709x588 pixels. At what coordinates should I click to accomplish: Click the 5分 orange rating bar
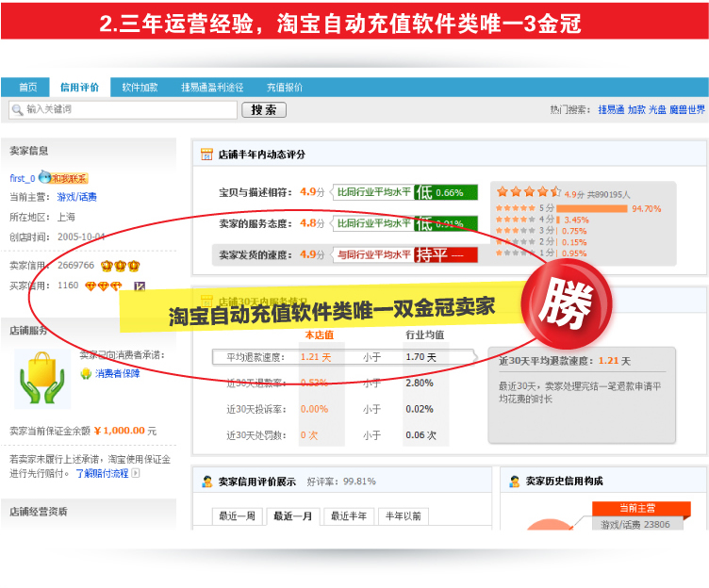(592, 208)
